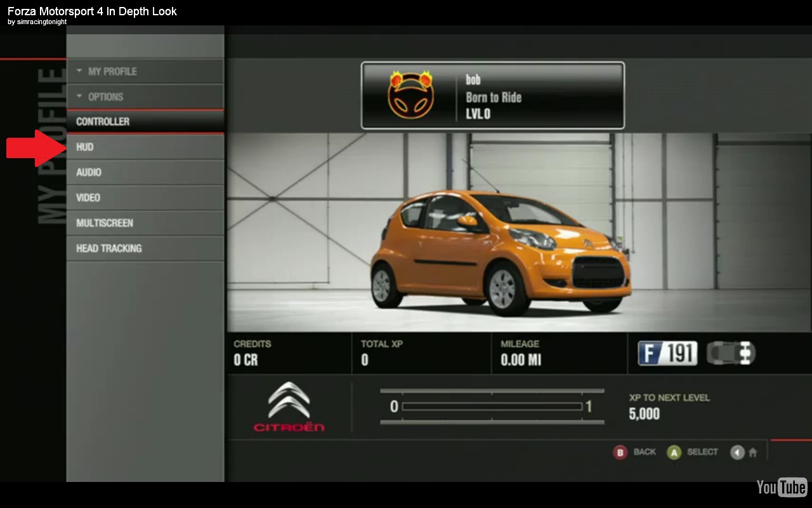Click the 'Forza Motorsport 4 In Depth Look' title

click(x=93, y=11)
